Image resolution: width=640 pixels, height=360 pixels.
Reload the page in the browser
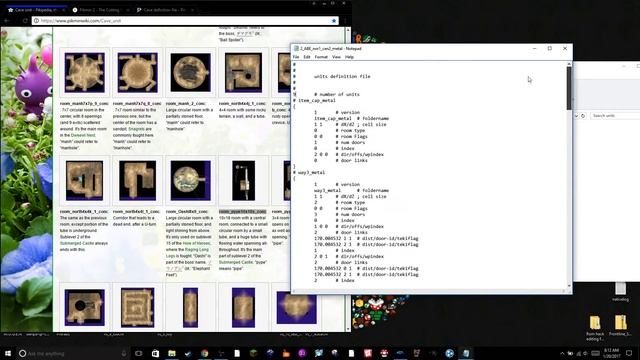point(25,20)
